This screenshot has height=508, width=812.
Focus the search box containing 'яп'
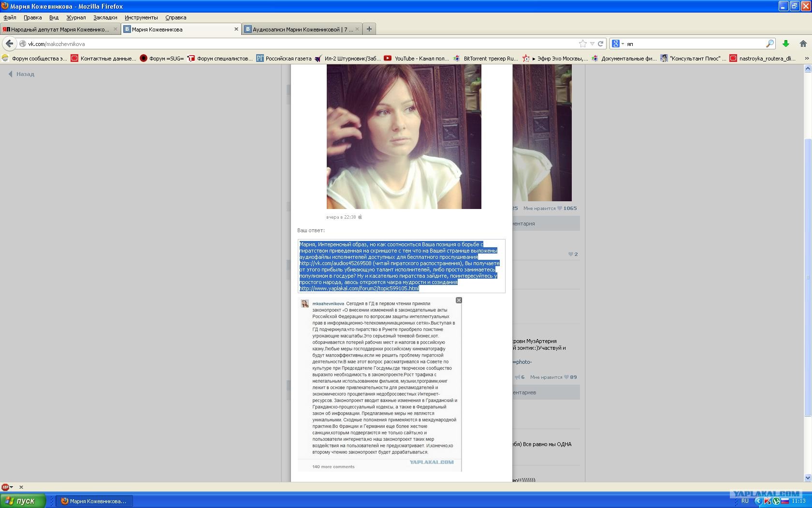click(694, 44)
